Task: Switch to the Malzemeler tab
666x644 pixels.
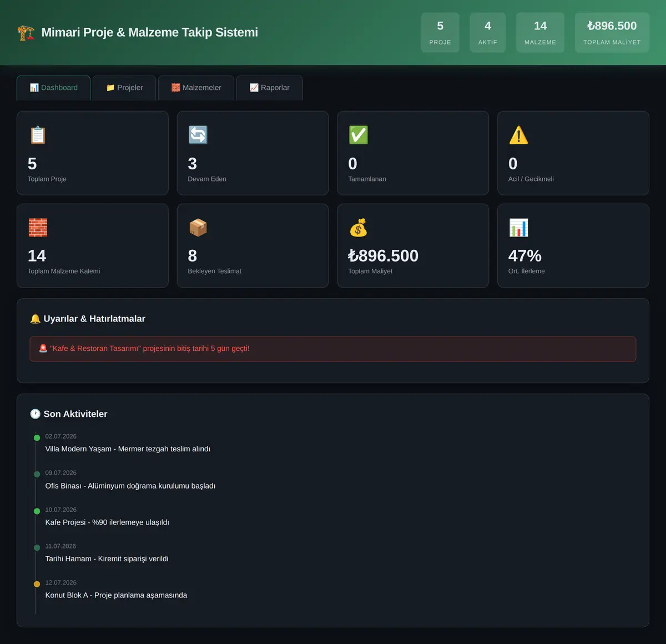Action: (x=196, y=88)
